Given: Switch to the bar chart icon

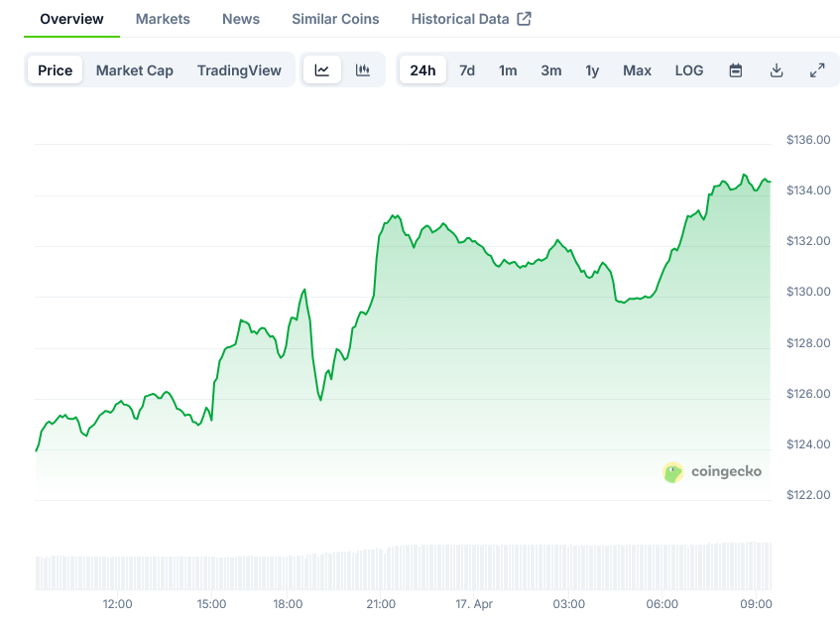Looking at the screenshot, I should (x=363, y=70).
